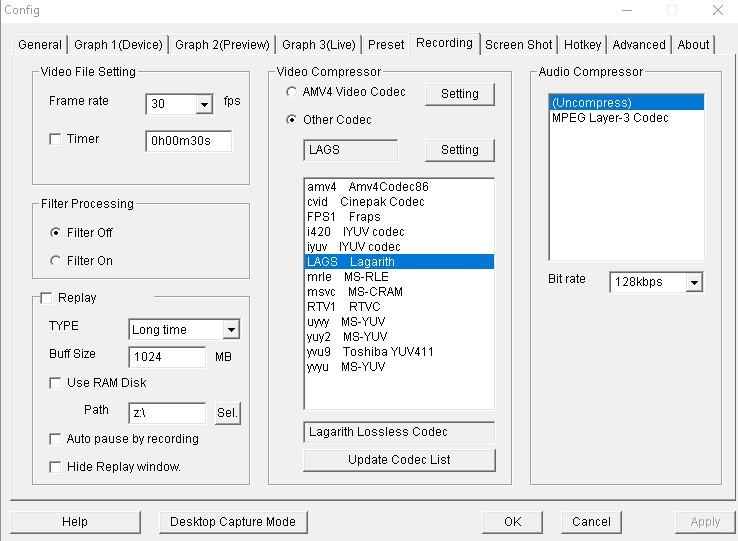Select amv4 Amv4Codec86 in codec list
Viewport: 738px width, 541px height.
[399, 186]
